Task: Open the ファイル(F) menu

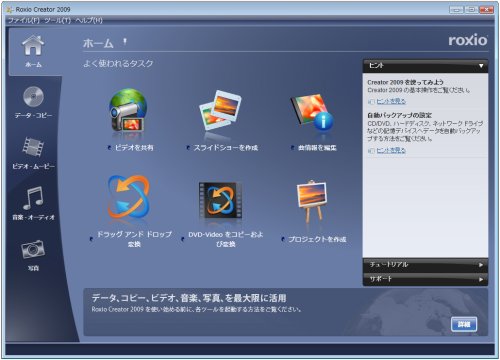Action: [x=23, y=20]
